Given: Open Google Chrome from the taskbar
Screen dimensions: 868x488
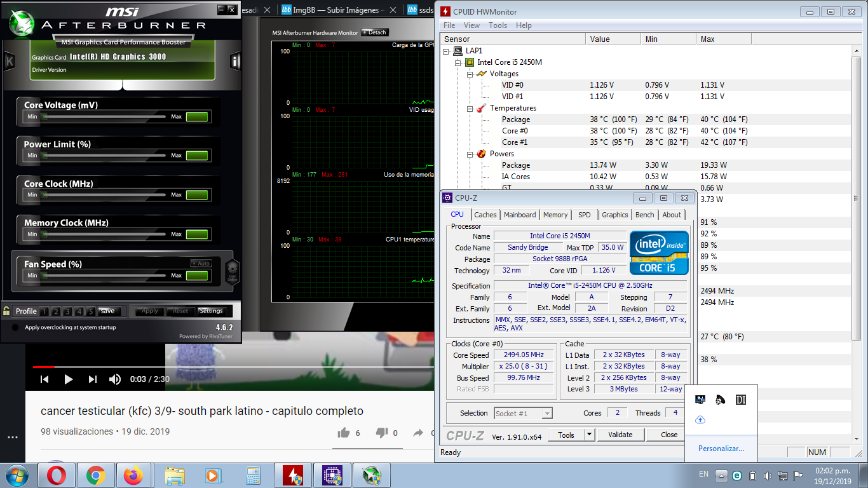Looking at the screenshot, I should pyautogui.click(x=95, y=475).
